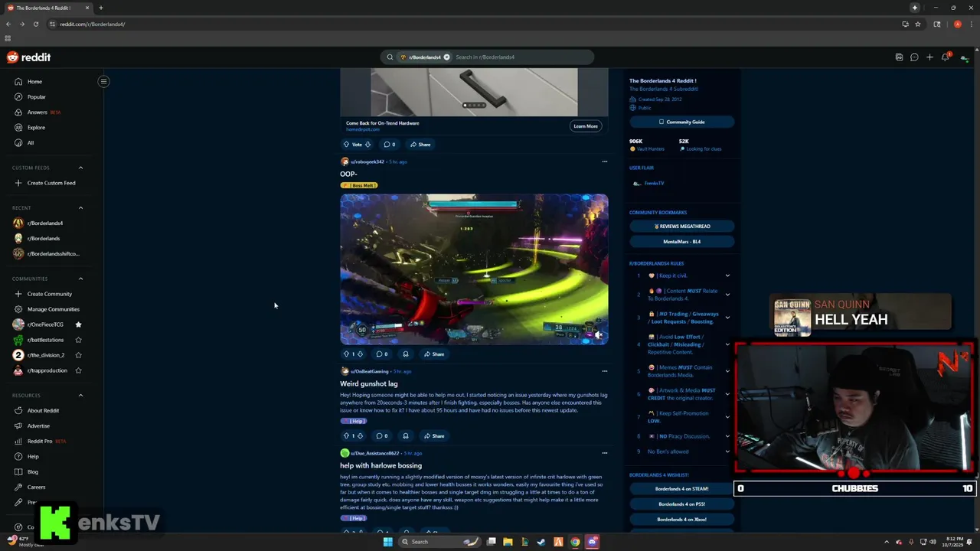Open the REVIEWS MEGATHREAD bookmark
Viewport: 980px width, 551px height.
click(x=681, y=227)
